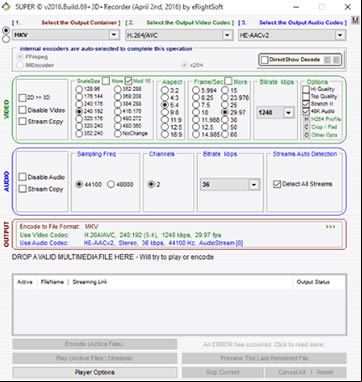Image resolution: width=362 pixels, height=382 pixels.
Task: Open the H264 Profile options button
Action: (x=306, y=119)
